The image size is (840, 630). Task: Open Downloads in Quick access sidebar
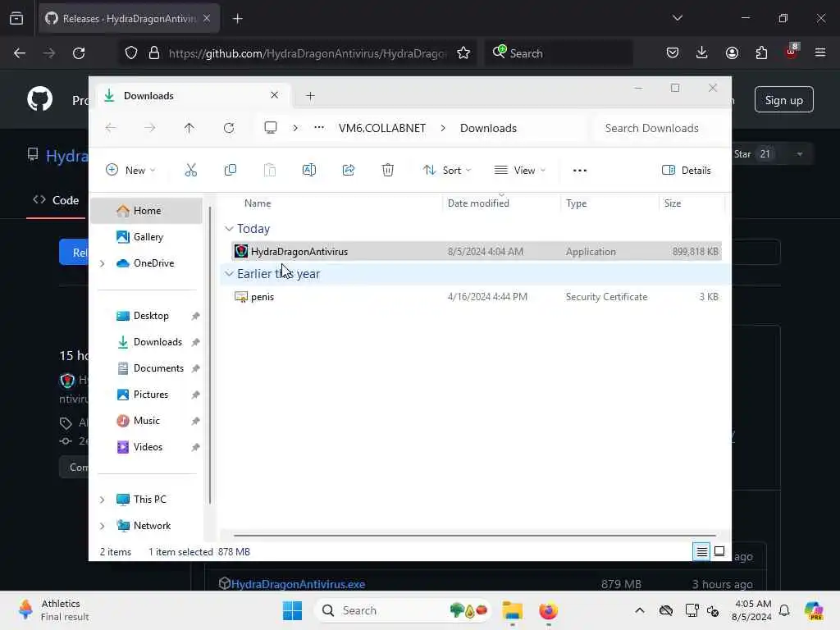click(151, 342)
